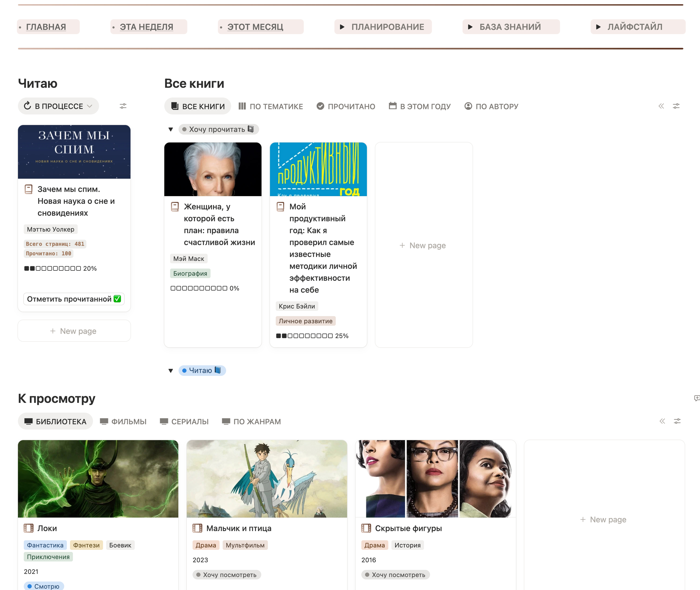Expand the ЛАЙФСТАЙЛ toggle arrow
The width and height of the screenshot is (700, 590).
coord(598,27)
